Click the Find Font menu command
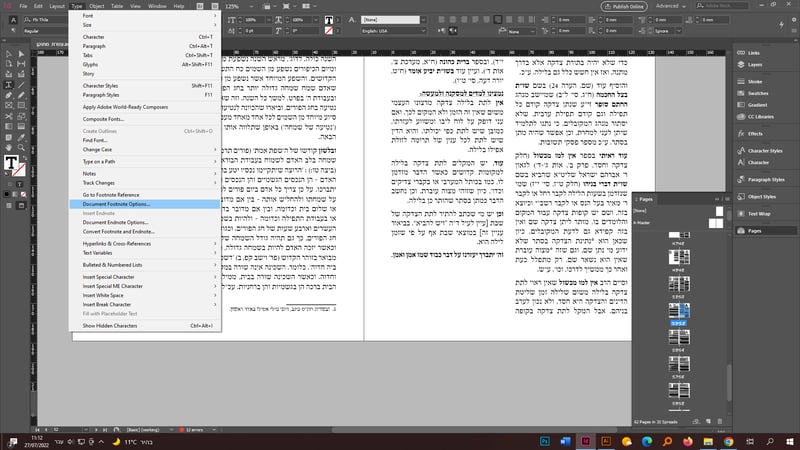This screenshot has width=800, height=450. 95,140
